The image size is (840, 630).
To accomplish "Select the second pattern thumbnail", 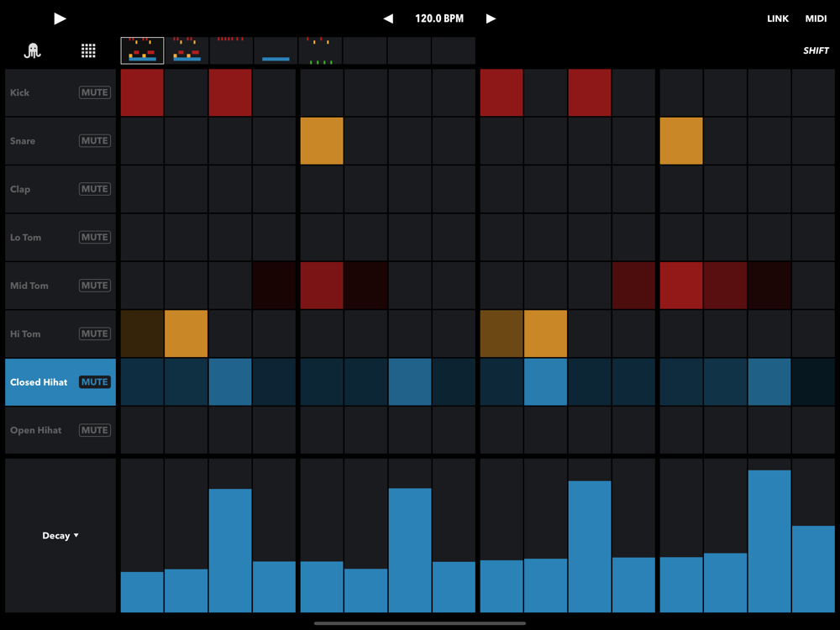I will [187, 50].
